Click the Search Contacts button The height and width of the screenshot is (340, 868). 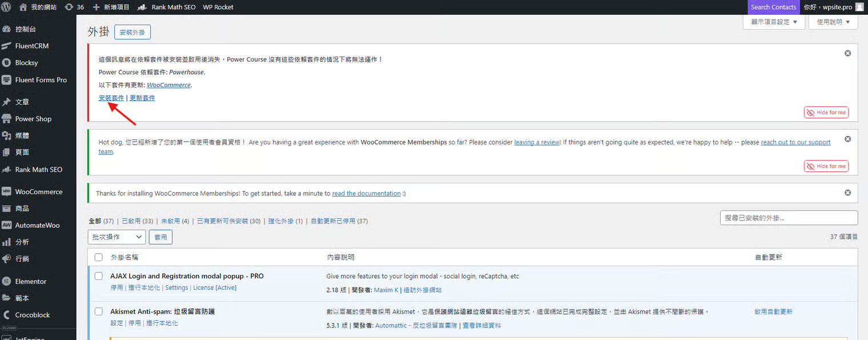[773, 7]
